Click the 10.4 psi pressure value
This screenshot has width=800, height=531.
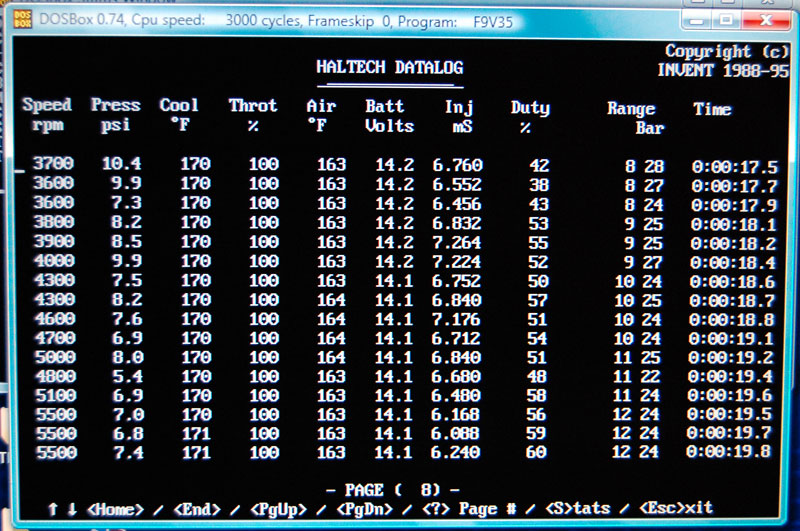(x=121, y=163)
